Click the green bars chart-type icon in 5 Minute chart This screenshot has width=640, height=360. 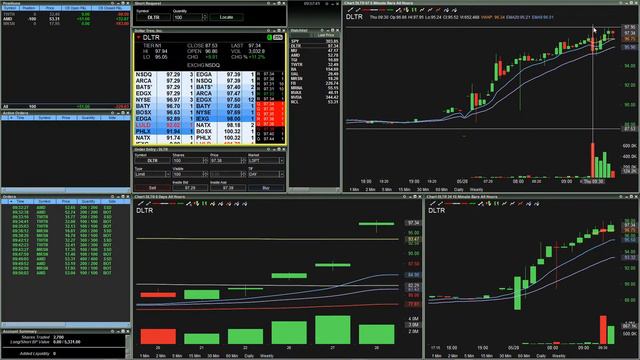pyautogui.click(x=414, y=10)
